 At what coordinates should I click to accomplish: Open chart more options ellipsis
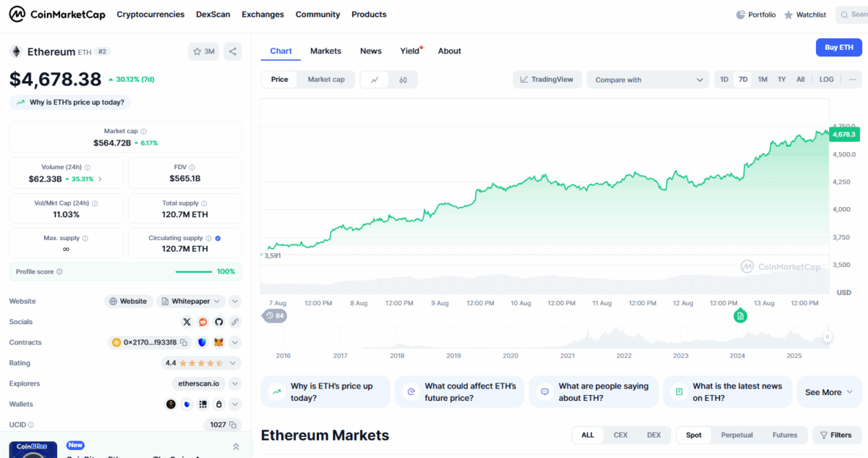tap(853, 80)
